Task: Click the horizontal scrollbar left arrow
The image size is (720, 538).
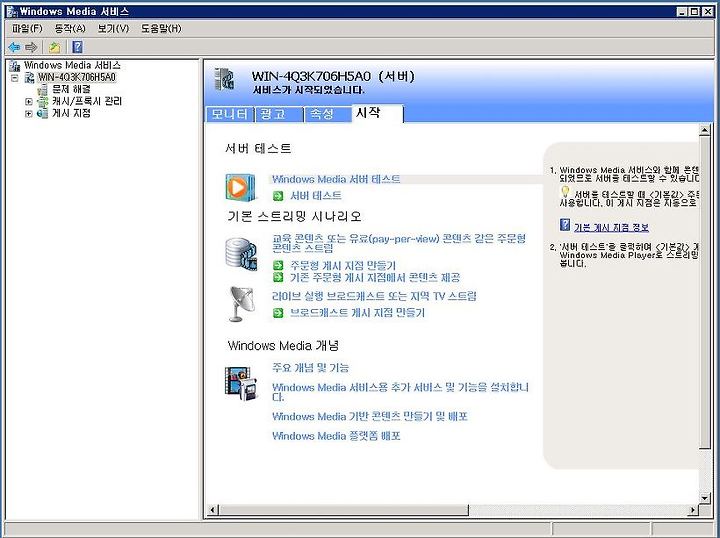Action: tap(213, 510)
